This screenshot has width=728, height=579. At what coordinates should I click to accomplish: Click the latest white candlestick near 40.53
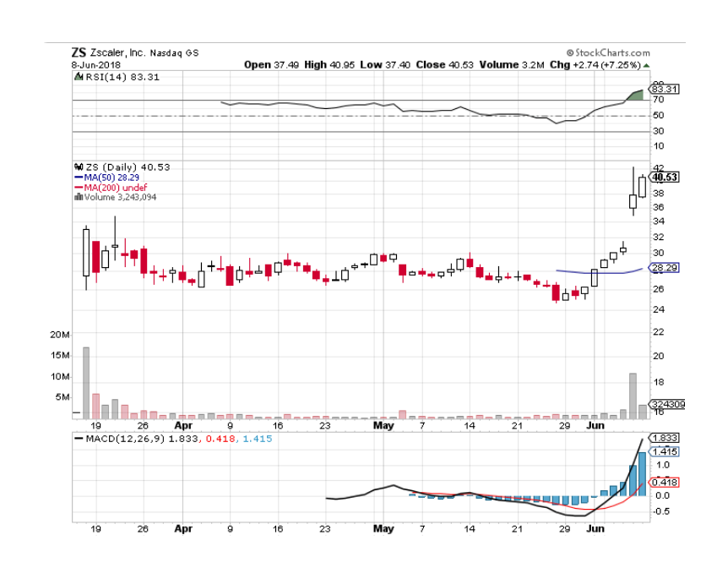tap(643, 187)
